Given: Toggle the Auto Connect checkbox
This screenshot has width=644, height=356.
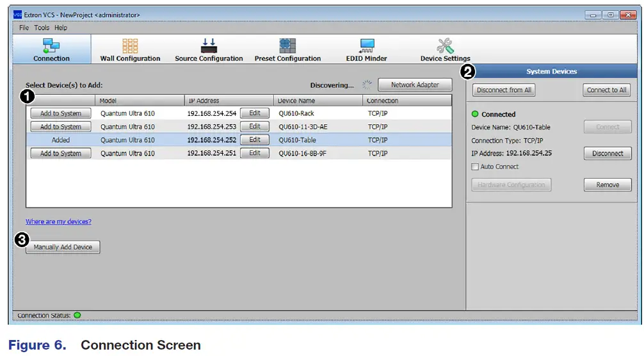Looking at the screenshot, I should click(475, 166).
